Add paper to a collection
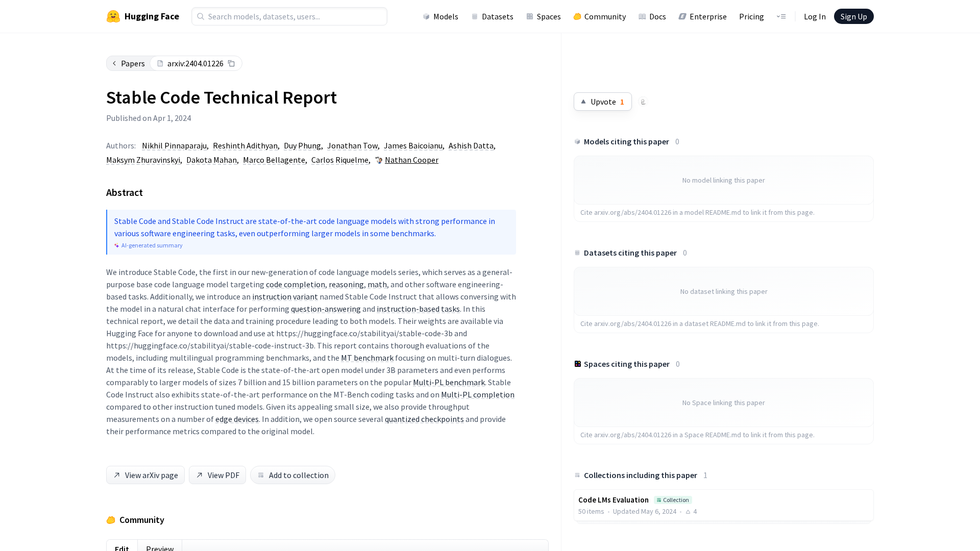Image resolution: width=980 pixels, height=551 pixels. (x=292, y=475)
